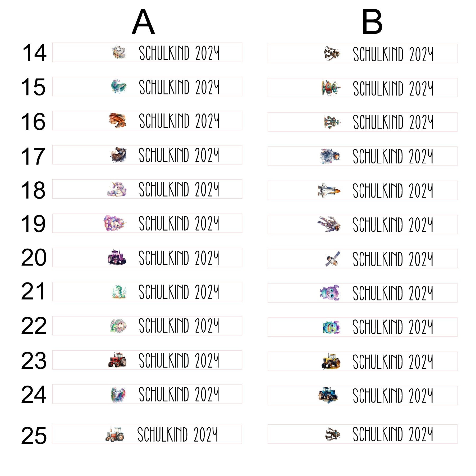Select row number 14 label
The image size is (476, 476).
tap(34, 53)
